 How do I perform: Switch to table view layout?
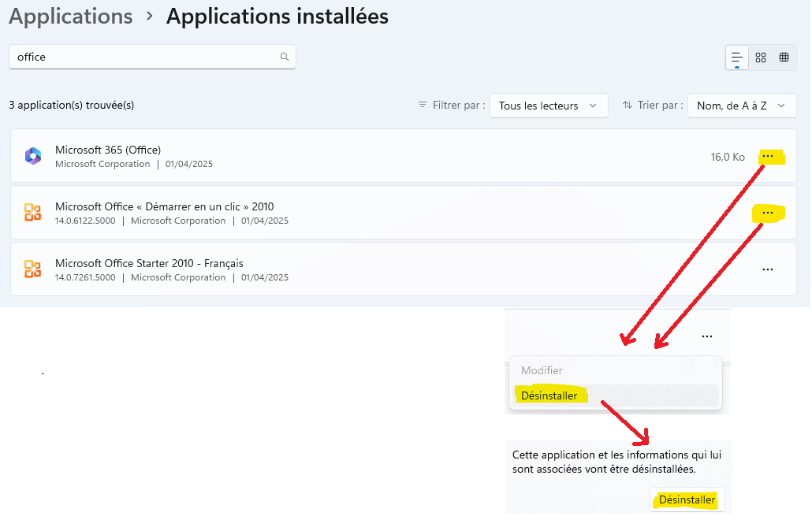click(x=784, y=58)
